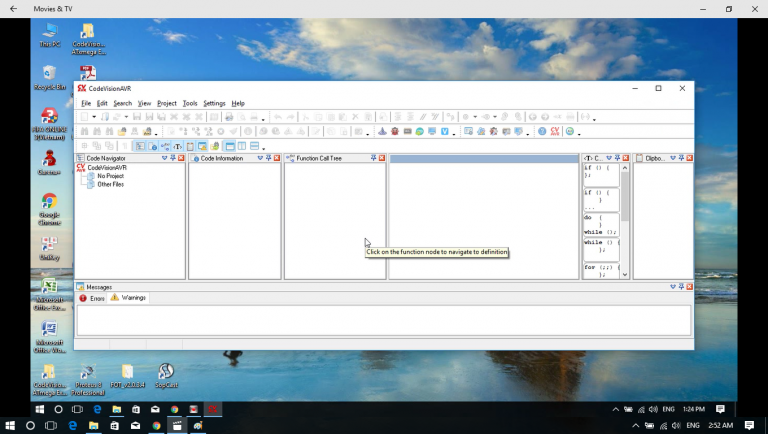Viewport: 768px width, 434px height.
Task: Switch to the Errors tab
Action: click(x=92, y=298)
